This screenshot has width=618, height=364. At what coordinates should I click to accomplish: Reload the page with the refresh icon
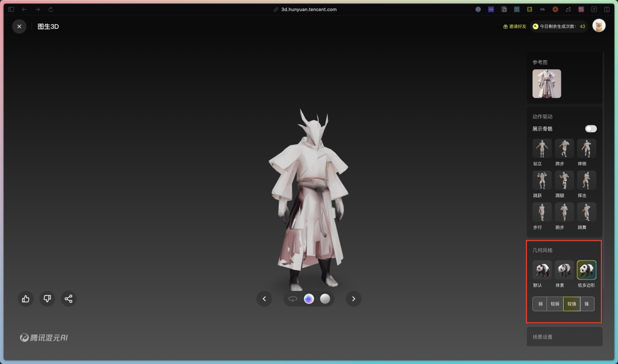[x=51, y=10]
